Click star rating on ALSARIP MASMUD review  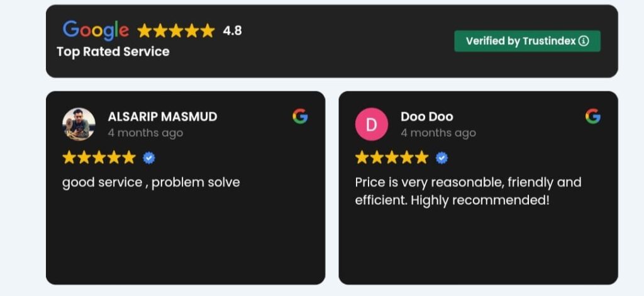[99, 157]
